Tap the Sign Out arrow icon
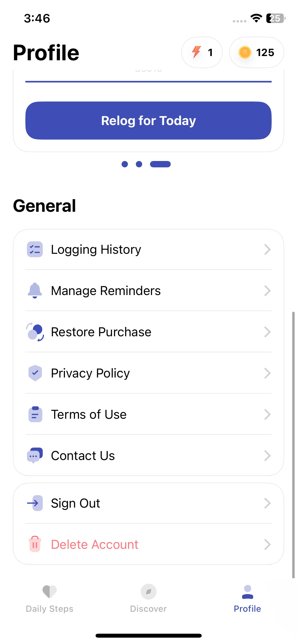Screen dimensions: 297x644 point(35,503)
